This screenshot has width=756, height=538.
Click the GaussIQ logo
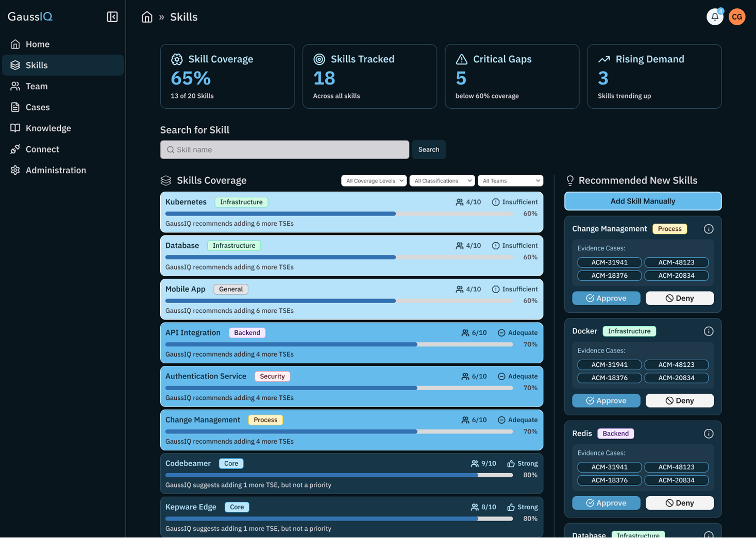pos(30,16)
